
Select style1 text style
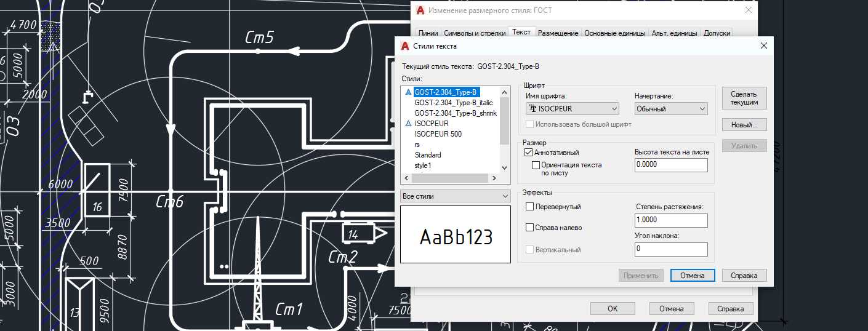[x=423, y=165]
